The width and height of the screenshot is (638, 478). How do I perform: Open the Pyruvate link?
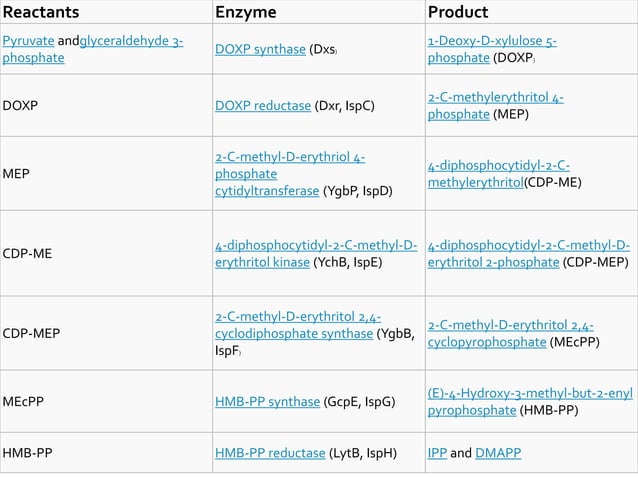[28, 41]
